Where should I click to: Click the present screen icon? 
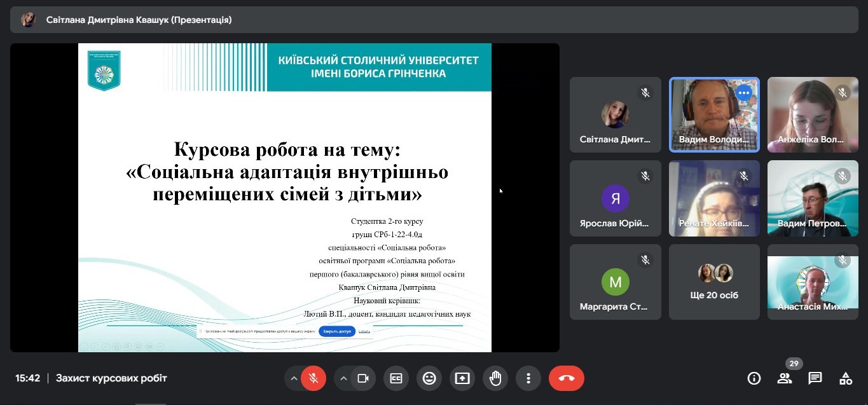point(462,378)
